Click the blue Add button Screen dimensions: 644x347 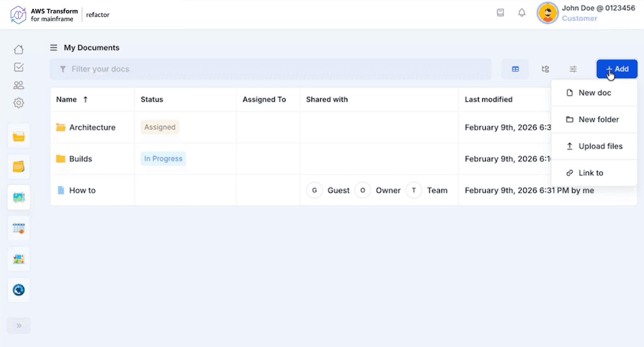(617, 69)
